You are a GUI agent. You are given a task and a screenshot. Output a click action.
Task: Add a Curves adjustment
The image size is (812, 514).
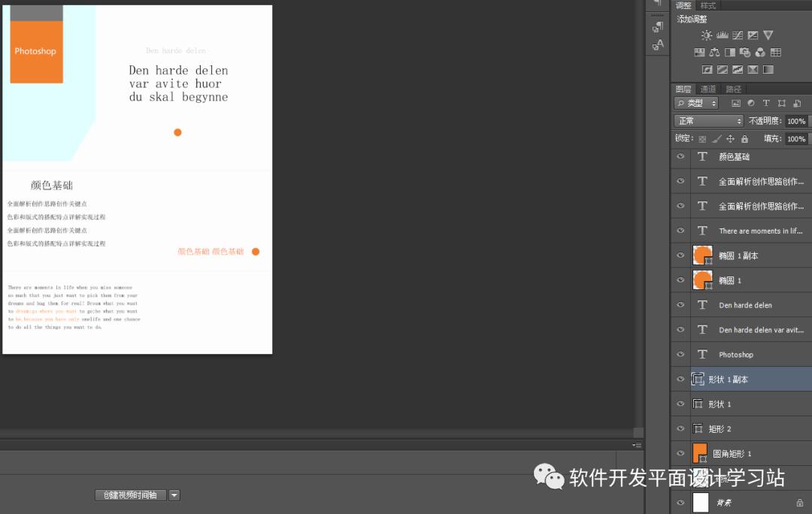(x=738, y=35)
